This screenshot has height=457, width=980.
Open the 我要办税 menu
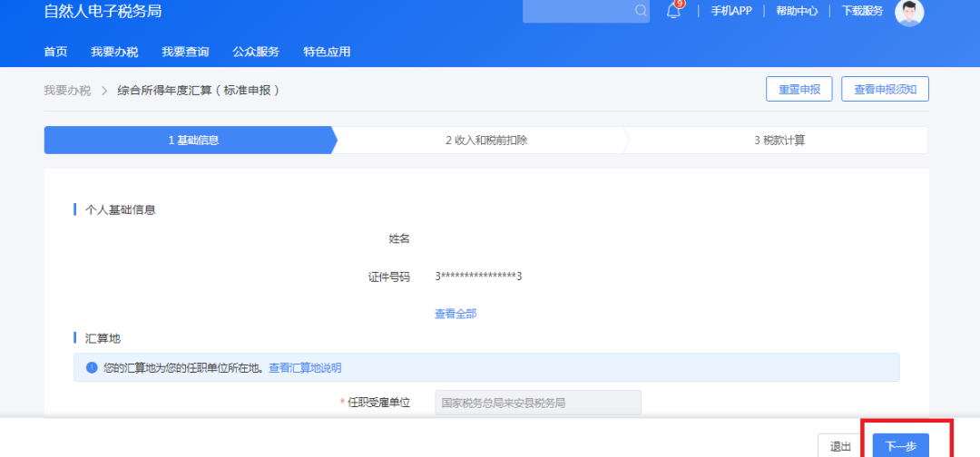point(114,52)
